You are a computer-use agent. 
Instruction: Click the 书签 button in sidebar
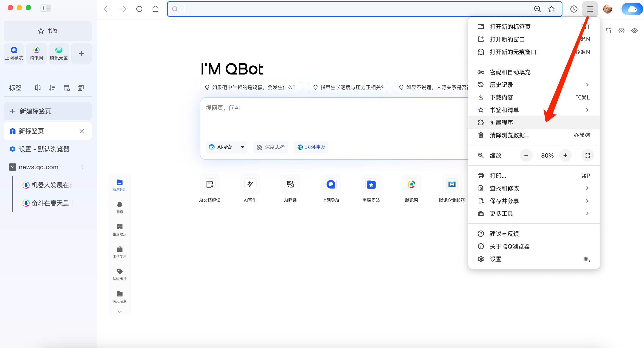click(47, 31)
